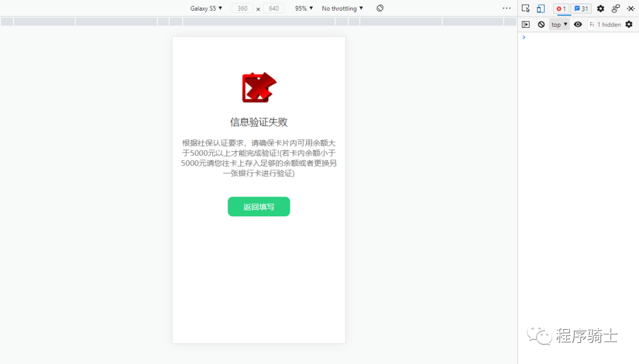The image size is (639, 364).
Task: Open the 31 console messages badge
Action: (580, 8)
